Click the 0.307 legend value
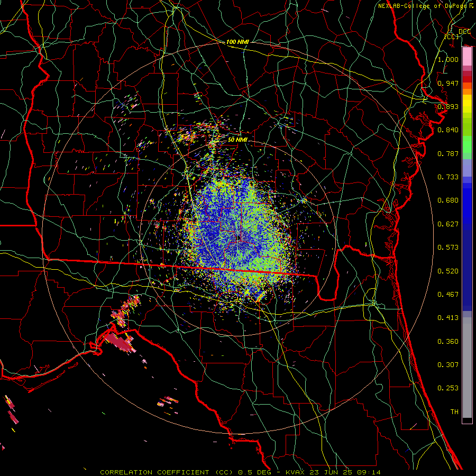This screenshot has width=476, height=476. point(448,365)
